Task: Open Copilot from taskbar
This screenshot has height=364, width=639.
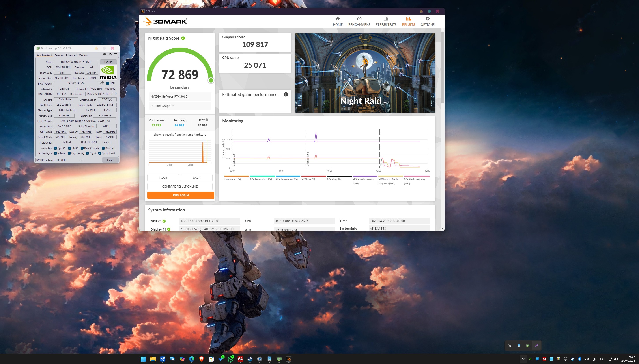Action: pos(182,359)
